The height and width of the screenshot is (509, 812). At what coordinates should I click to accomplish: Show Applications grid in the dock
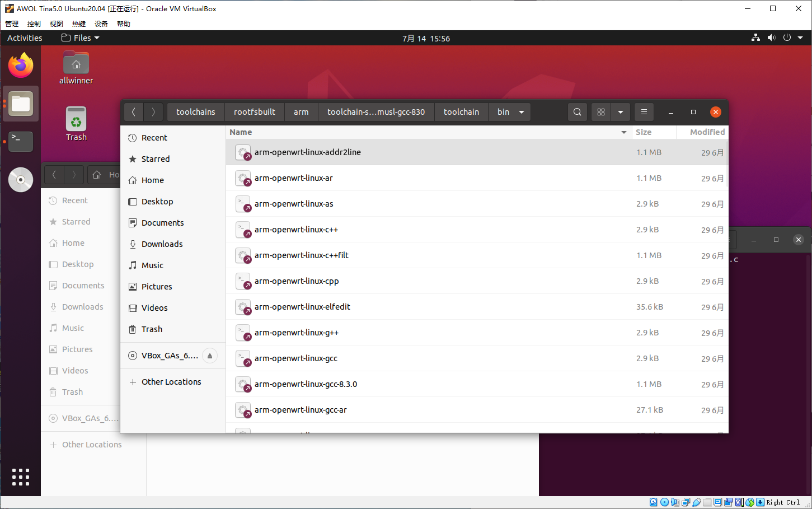tap(21, 477)
